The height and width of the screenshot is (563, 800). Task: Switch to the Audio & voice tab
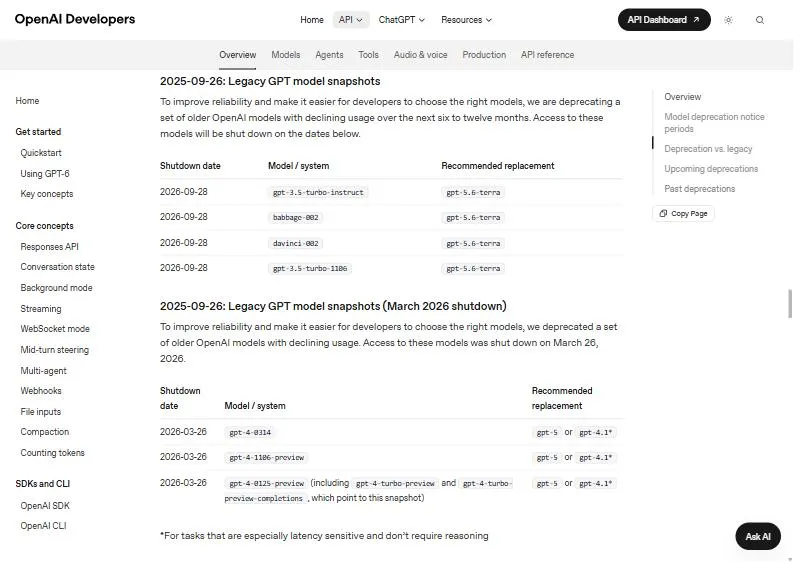tap(420, 55)
